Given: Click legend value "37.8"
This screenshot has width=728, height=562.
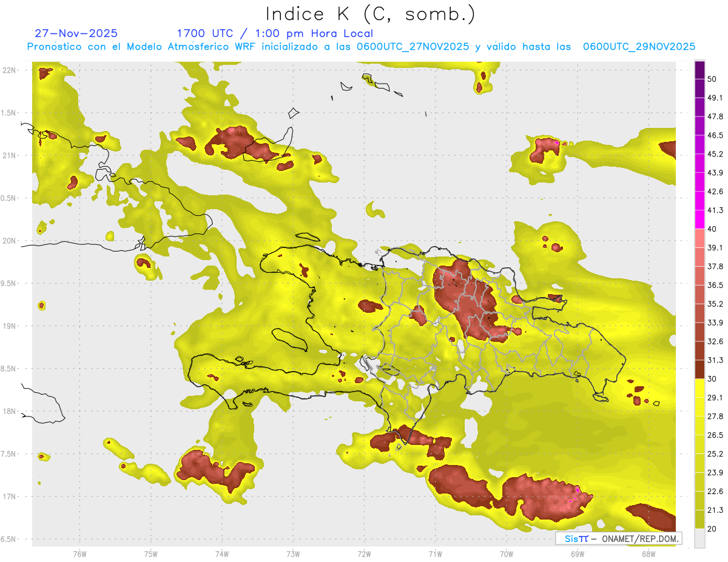Looking at the screenshot, I should [x=715, y=266].
